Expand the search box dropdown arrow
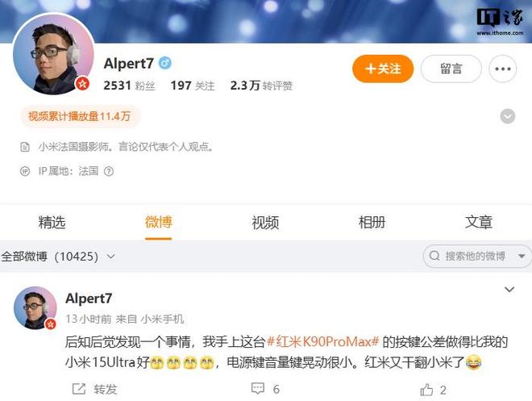Image resolution: width=532 pixels, height=401 pixels. pyautogui.click(x=522, y=256)
